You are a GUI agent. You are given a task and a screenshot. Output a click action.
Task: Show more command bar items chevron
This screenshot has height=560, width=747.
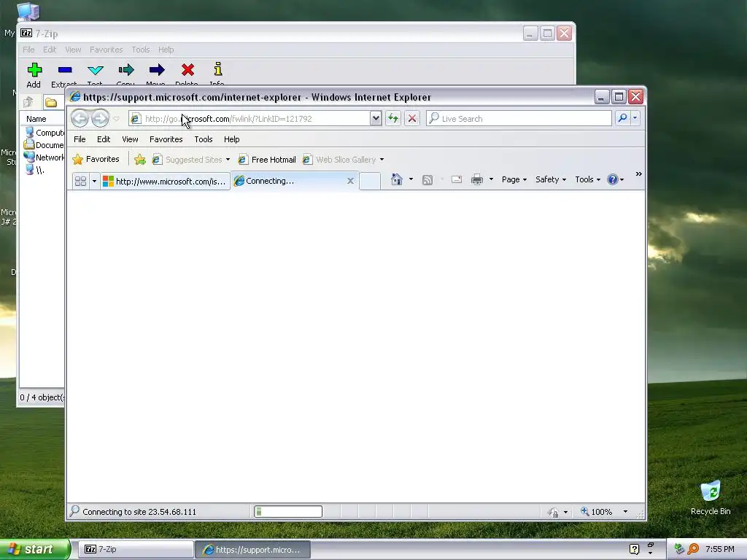[639, 174]
